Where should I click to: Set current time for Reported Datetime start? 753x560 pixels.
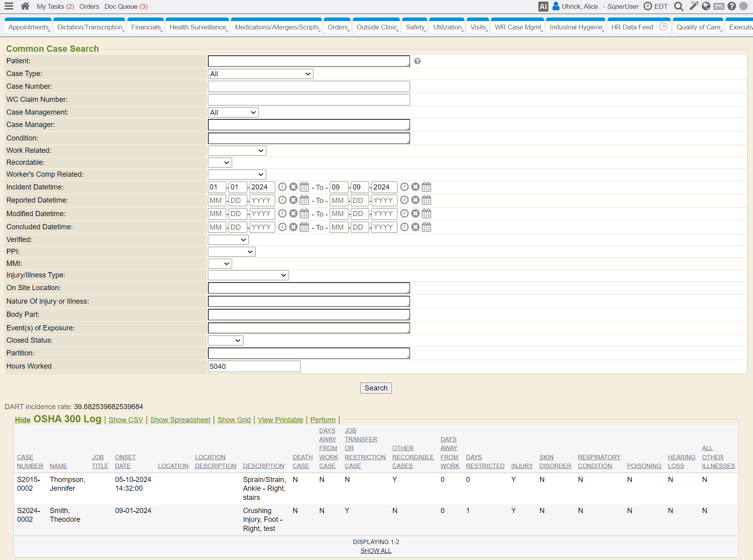(x=282, y=200)
